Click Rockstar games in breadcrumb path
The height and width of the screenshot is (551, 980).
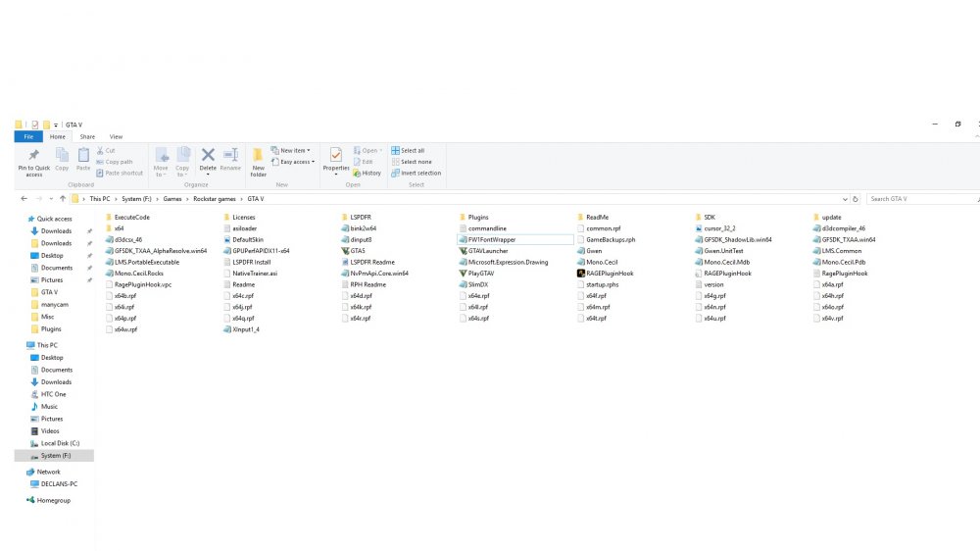(x=215, y=199)
